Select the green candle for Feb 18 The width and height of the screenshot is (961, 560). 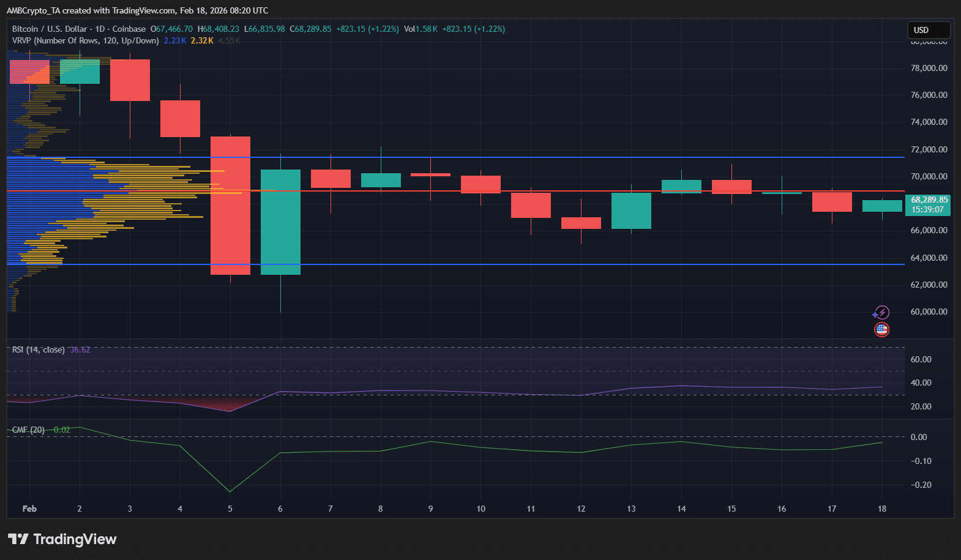click(882, 206)
